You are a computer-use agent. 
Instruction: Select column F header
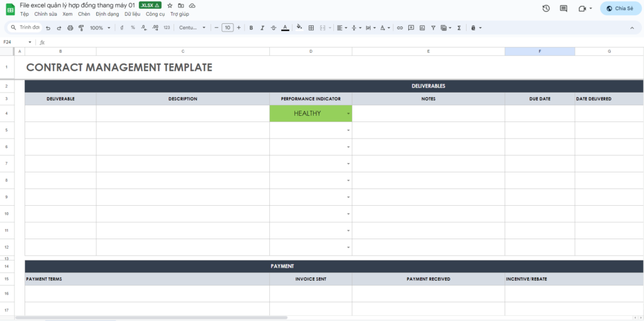(540, 52)
